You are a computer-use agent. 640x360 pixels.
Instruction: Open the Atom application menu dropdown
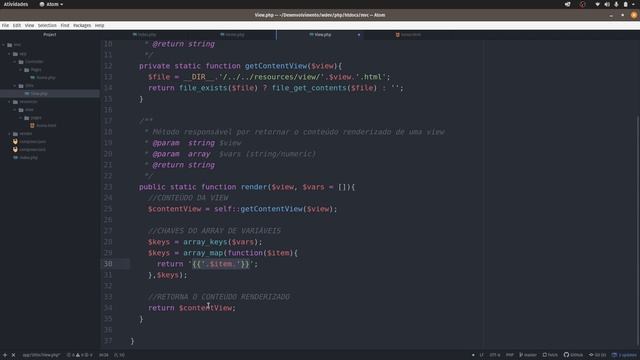click(51, 4)
